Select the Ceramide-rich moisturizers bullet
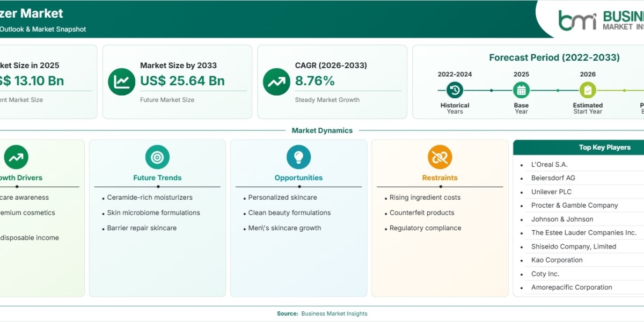This screenshot has height=322, width=644. tap(149, 197)
